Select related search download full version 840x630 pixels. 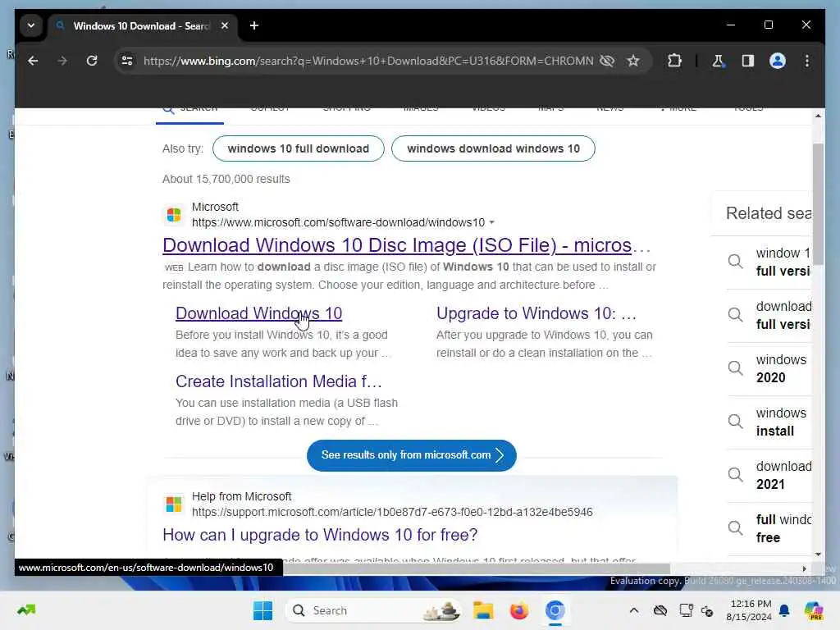(x=769, y=316)
